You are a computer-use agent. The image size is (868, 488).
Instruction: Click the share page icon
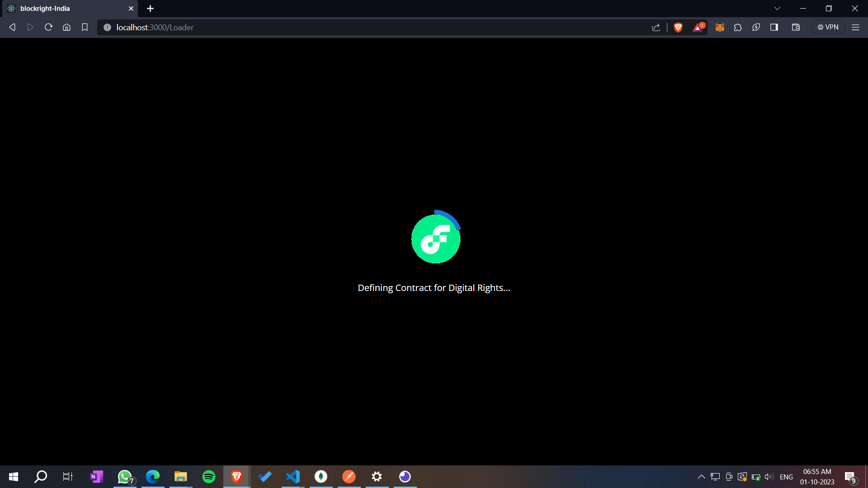[x=656, y=28]
